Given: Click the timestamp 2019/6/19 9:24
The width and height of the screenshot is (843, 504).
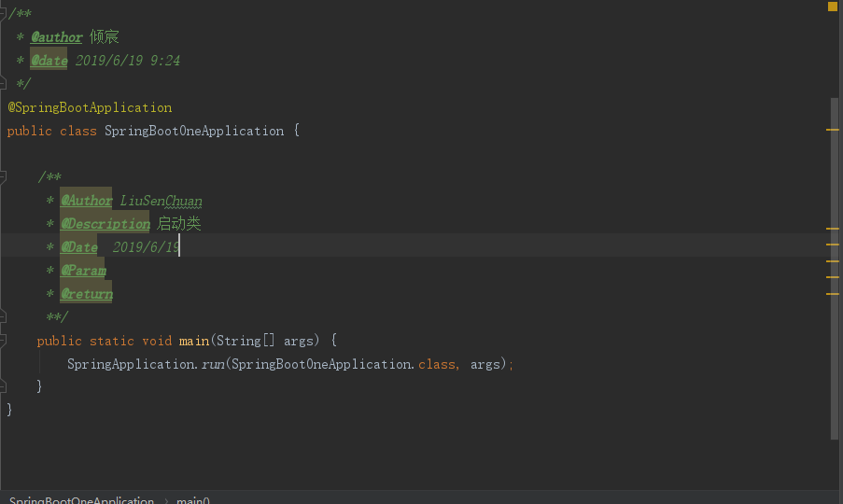Looking at the screenshot, I should pos(127,60).
